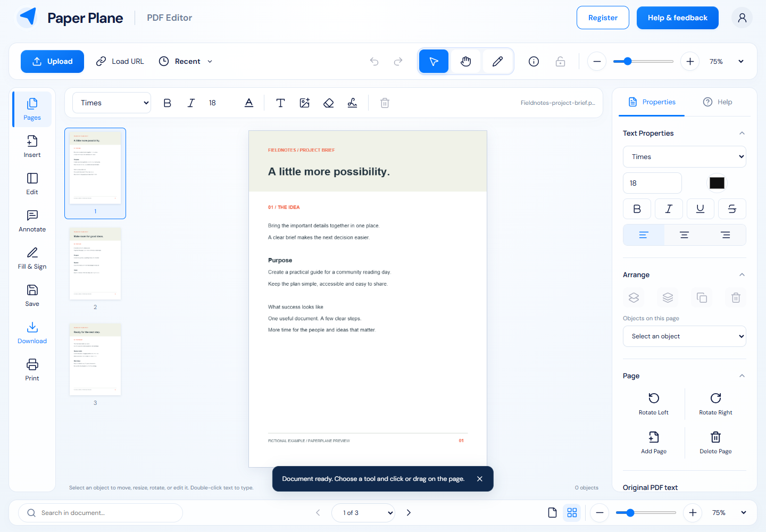This screenshot has width=766, height=532.
Task: Click the black text color swatch
Action: [x=717, y=183]
